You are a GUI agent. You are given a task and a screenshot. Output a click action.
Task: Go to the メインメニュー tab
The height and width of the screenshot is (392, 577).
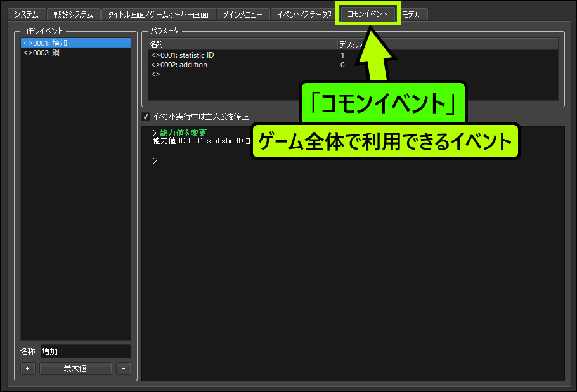click(243, 14)
